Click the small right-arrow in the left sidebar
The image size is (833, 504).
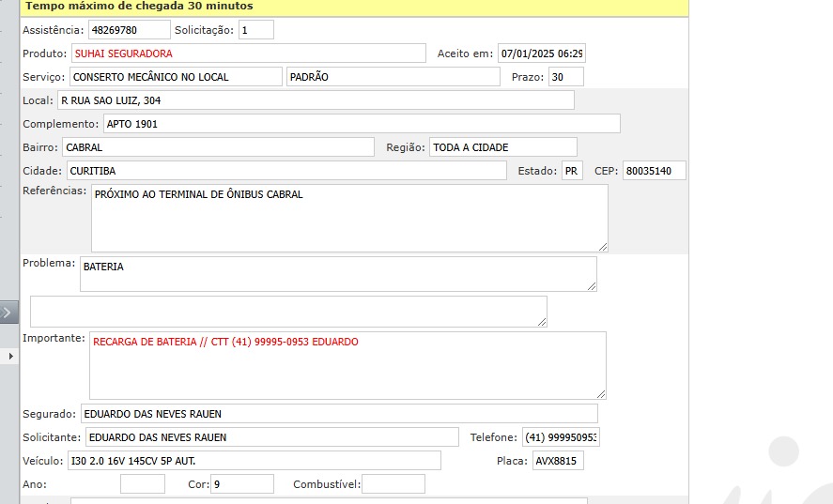coord(10,356)
